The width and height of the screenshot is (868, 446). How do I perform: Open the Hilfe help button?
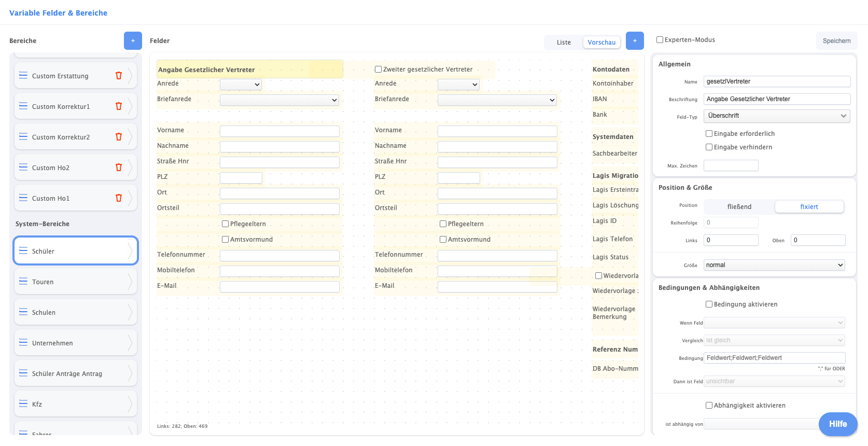(x=837, y=424)
